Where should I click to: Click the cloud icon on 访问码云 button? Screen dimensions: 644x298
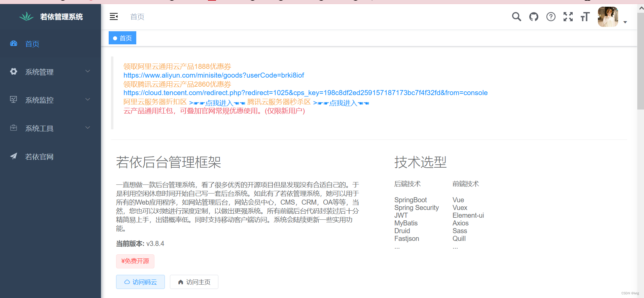pyautogui.click(x=127, y=282)
